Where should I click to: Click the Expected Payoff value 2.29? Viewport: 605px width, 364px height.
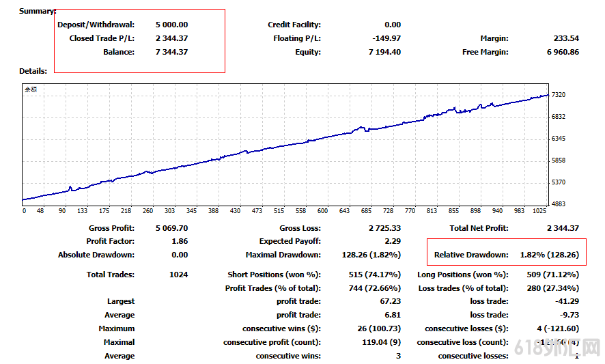[x=393, y=241]
